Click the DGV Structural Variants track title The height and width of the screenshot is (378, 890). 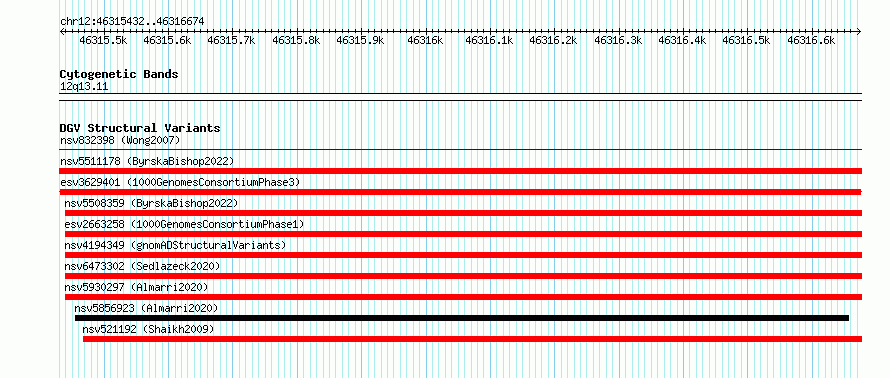[x=140, y=128]
